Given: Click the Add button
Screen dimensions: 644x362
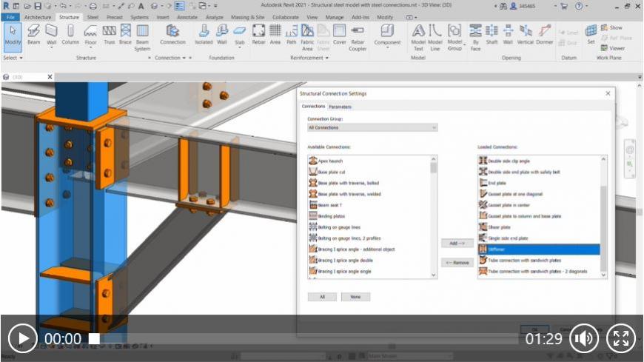Looking at the screenshot, I should click(x=457, y=244).
